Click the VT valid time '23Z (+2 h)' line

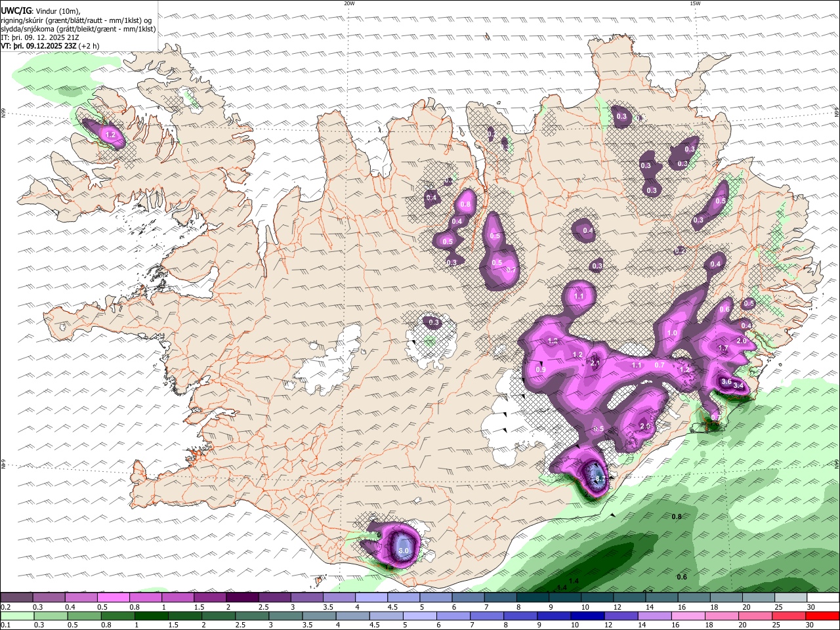coord(51,46)
